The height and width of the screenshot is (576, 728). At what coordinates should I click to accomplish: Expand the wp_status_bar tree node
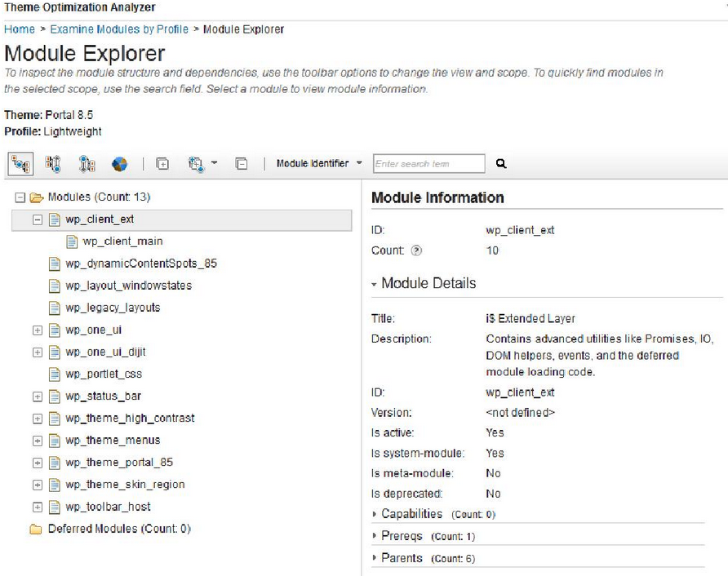click(x=38, y=397)
